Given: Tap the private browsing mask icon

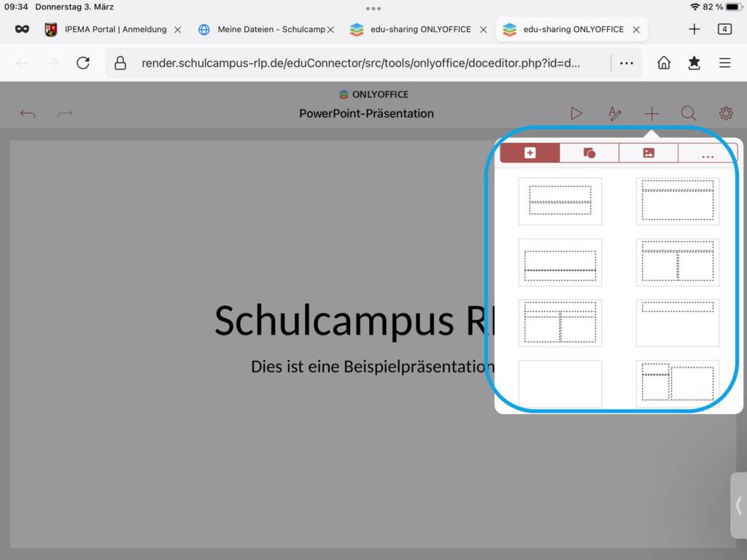Looking at the screenshot, I should click(x=22, y=29).
